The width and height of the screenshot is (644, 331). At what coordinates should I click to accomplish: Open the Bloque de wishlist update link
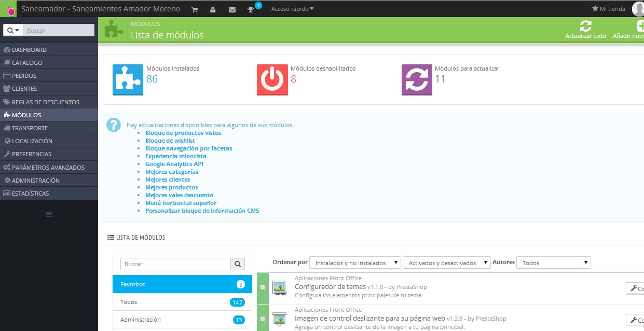click(x=170, y=141)
